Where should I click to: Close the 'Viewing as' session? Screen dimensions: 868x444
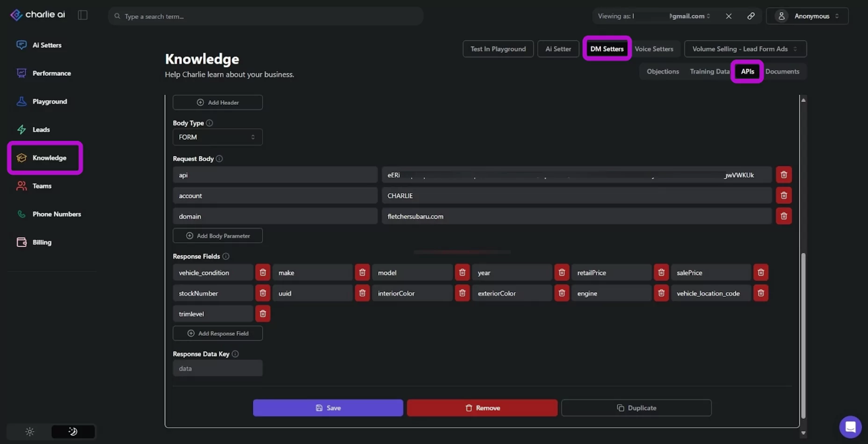729,16
